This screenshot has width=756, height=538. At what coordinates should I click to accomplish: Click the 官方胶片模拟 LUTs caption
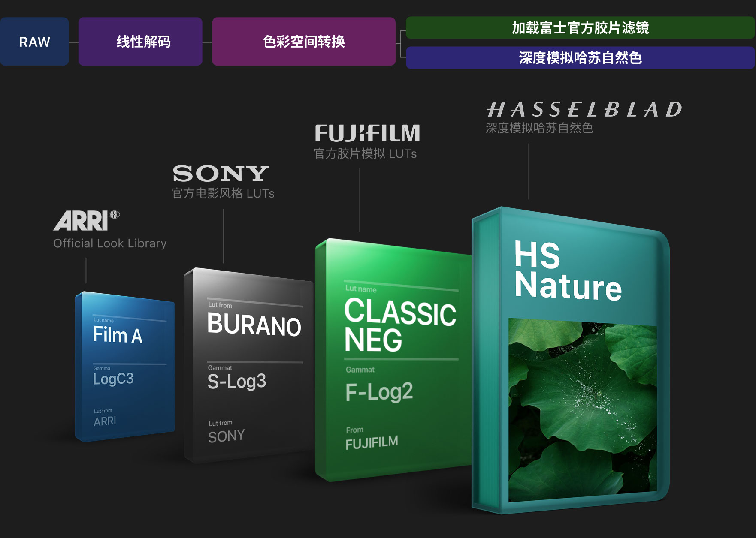365,153
